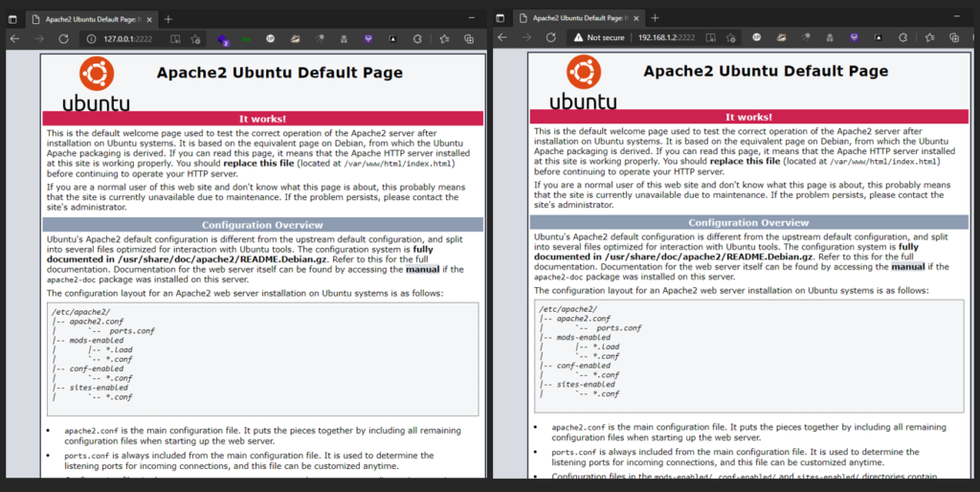The height and width of the screenshot is (492, 980).
Task: Open a new tab in 192.168.1.2 window
Action: 655,18
